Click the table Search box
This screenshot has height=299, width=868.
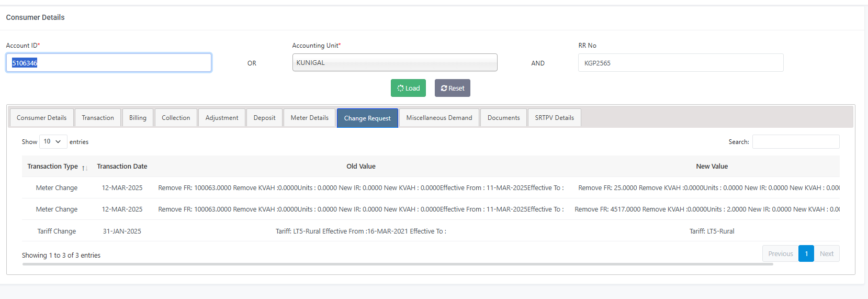click(796, 141)
